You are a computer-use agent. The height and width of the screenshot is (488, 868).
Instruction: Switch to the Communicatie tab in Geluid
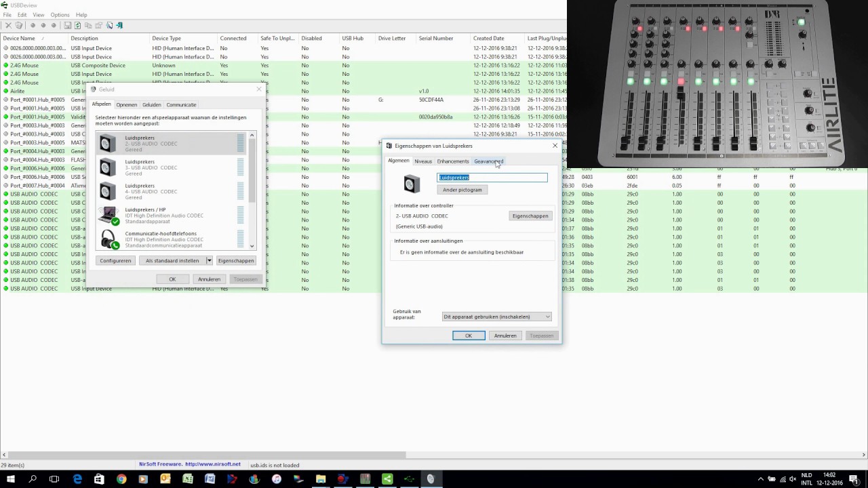[181, 104]
